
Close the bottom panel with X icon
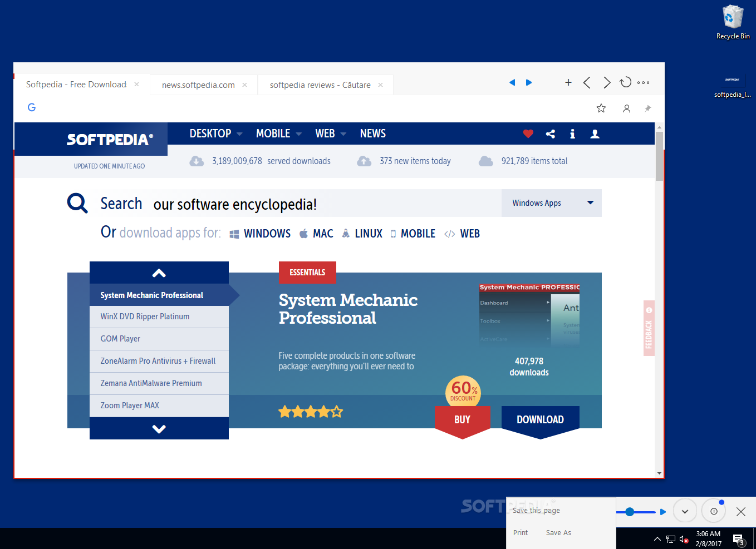(x=741, y=512)
